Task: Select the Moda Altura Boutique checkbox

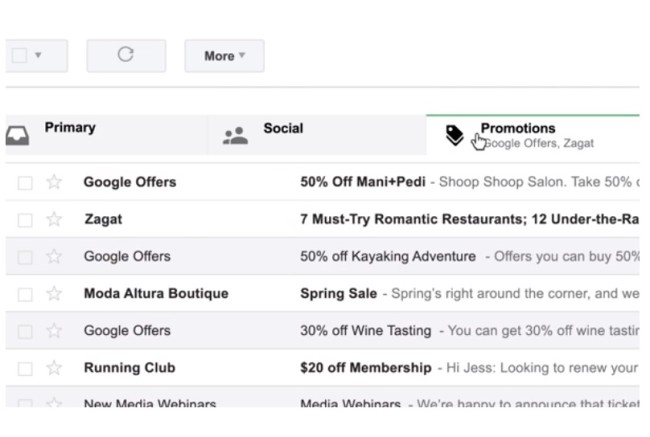Action: click(25, 294)
